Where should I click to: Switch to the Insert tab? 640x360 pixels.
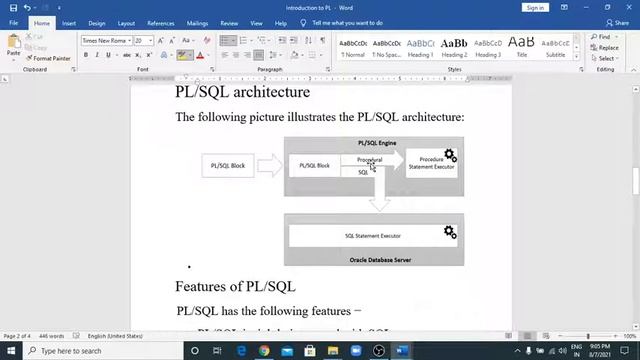(69, 23)
